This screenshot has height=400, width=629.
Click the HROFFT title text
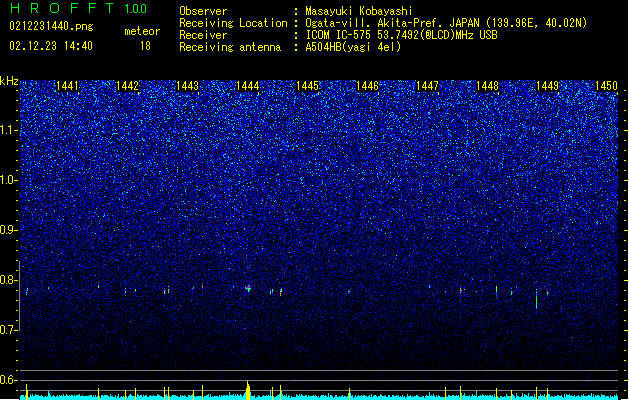pyautogui.click(x=62, y=8)
